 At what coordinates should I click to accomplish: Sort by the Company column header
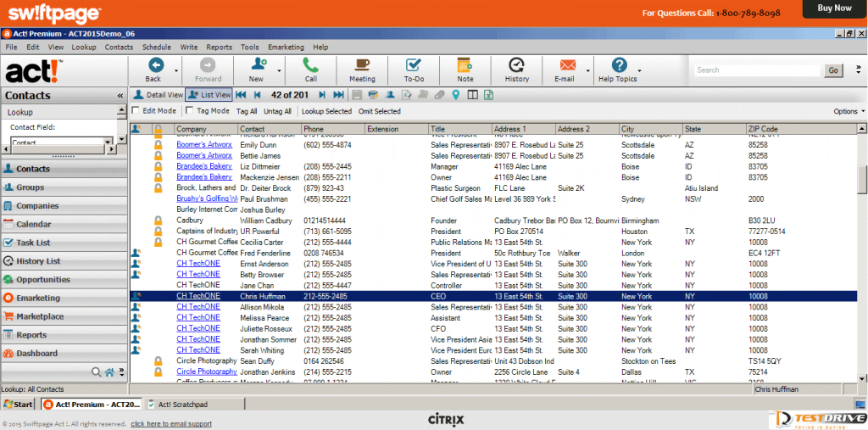207,129
